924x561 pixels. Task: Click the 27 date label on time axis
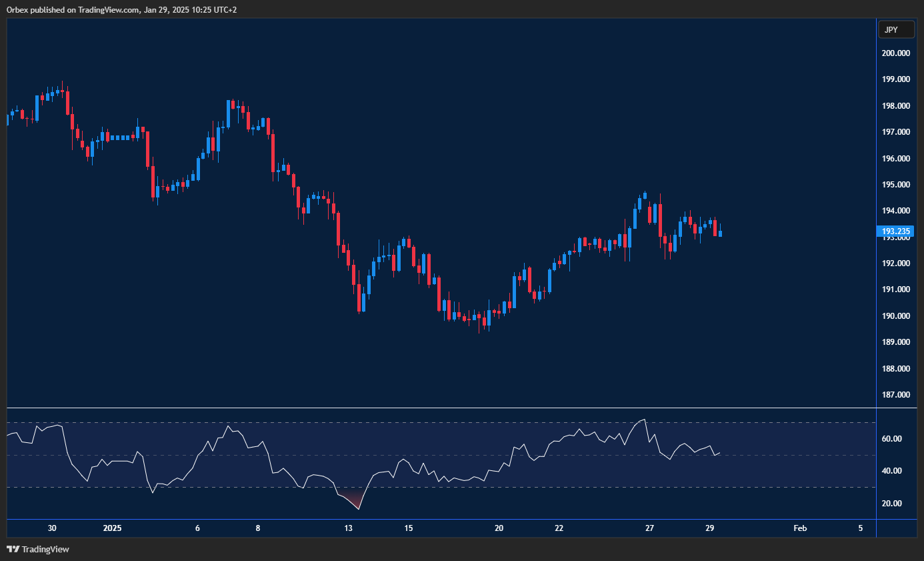[x=649, y=528]
